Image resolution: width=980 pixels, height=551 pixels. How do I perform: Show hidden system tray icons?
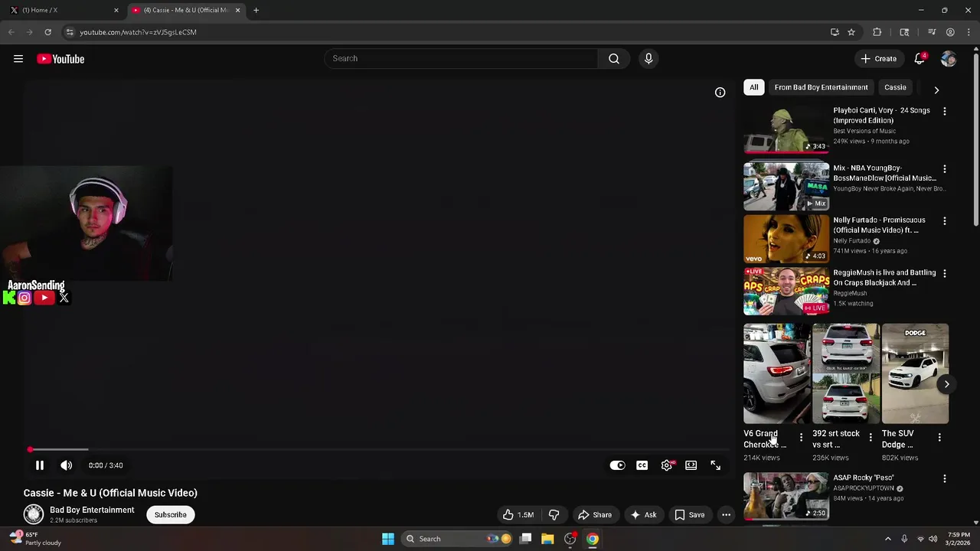887,539
